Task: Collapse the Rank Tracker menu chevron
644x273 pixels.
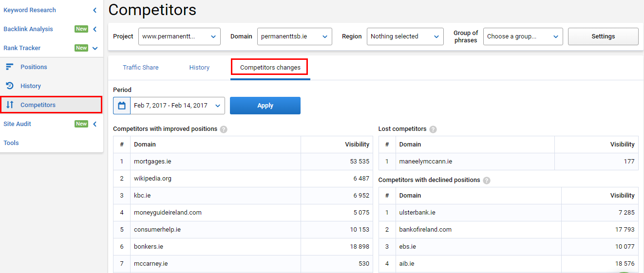Action: [95, 48]
